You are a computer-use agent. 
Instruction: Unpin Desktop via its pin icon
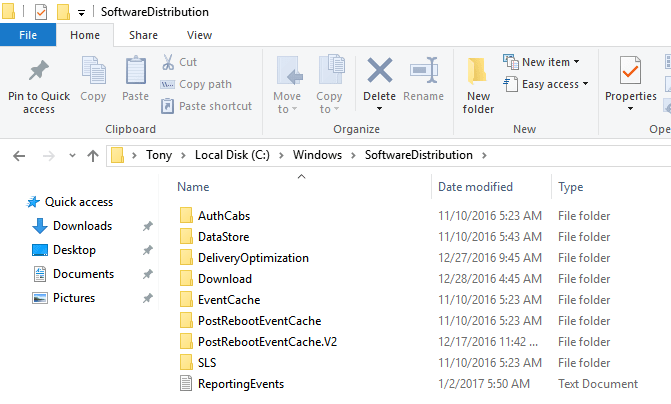pyautogui.click(x=148, y=250)
